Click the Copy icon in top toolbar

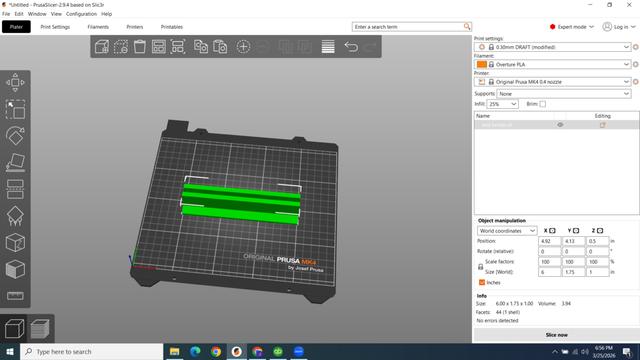coord(200,47)
